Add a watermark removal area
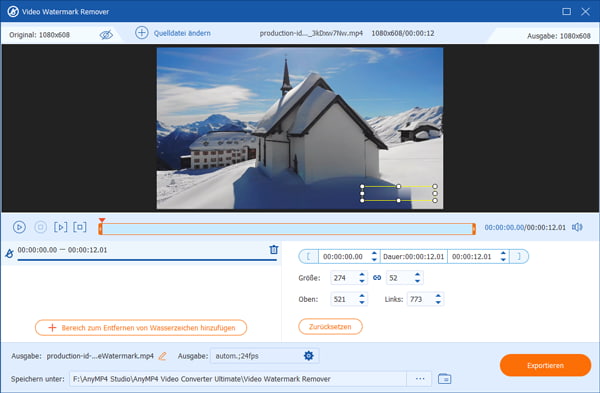 [x=141, y=328]
